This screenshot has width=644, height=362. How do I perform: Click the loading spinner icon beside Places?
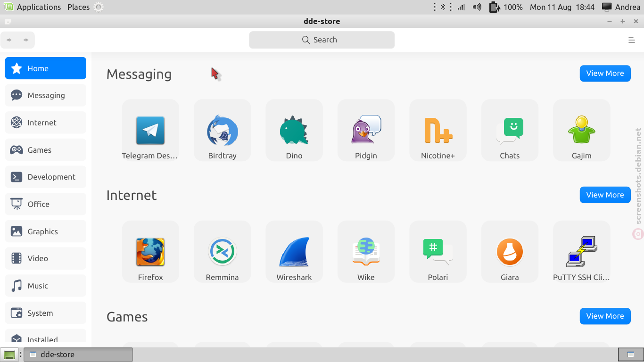coord(98,7)
